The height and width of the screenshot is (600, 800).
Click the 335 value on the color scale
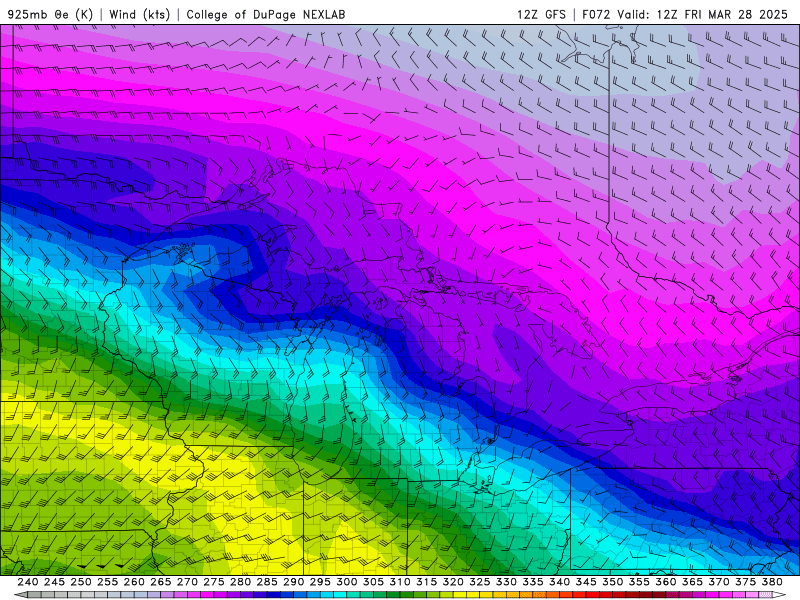(x=533, y=582)
